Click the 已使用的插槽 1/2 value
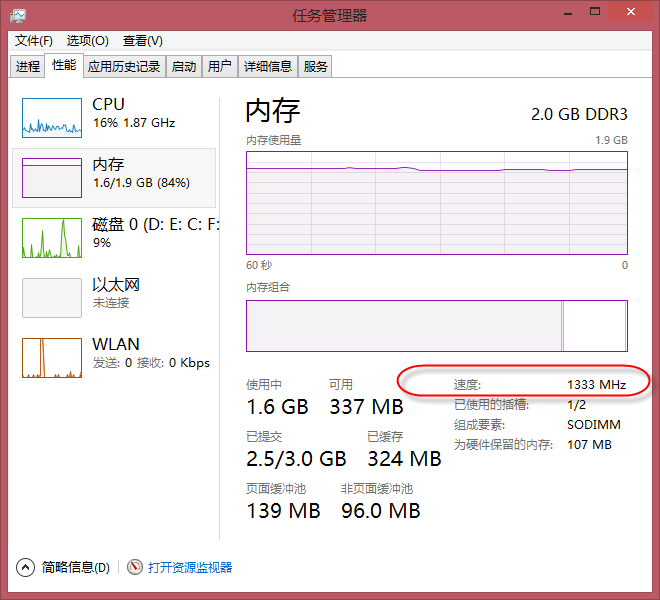Viewport: 660px width, 600px height. point(576,405)
